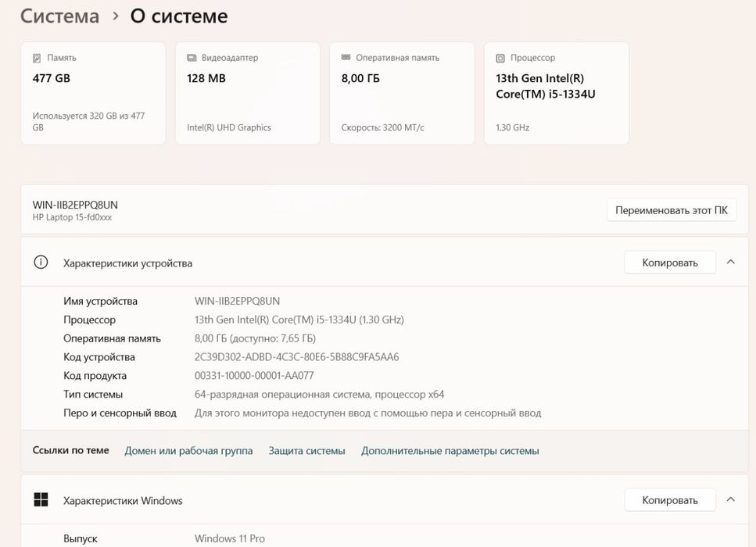Click the storage icon on Память card
Viewport: 756px width, 547px height.
[37, 58]
